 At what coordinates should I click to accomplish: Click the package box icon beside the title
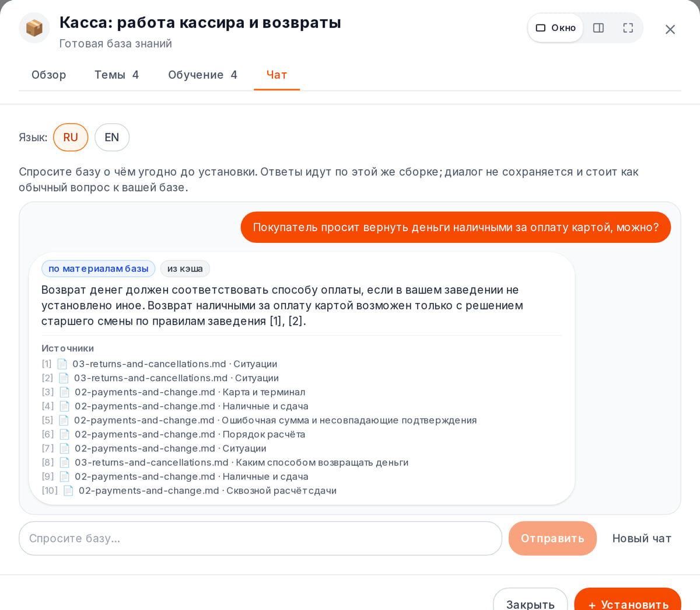pos(34,27)
